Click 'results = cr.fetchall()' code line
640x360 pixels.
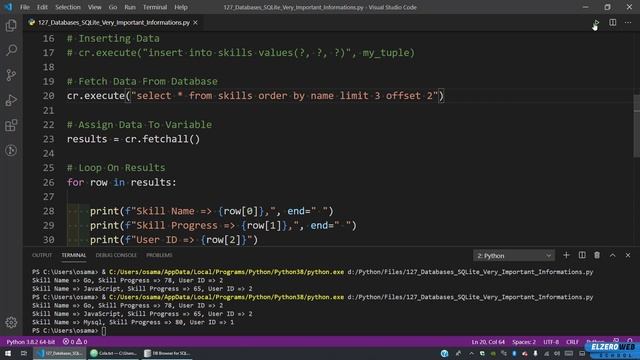(x=133, y=139)
